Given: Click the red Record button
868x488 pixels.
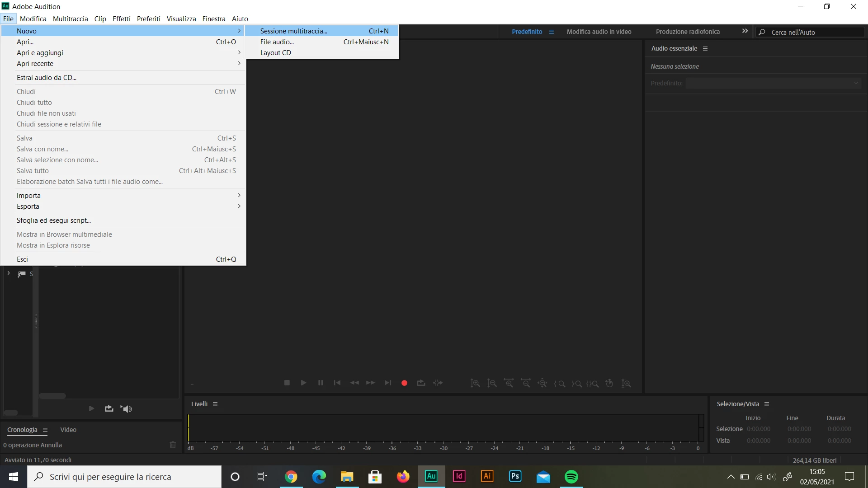Looking at the screenshot, I should point(404,383).
